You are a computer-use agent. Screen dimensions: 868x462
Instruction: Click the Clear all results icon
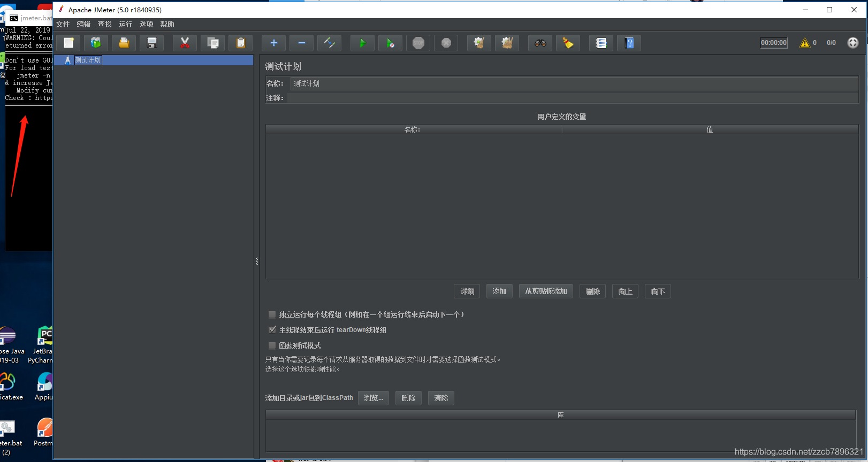click(x=507, y=43)
